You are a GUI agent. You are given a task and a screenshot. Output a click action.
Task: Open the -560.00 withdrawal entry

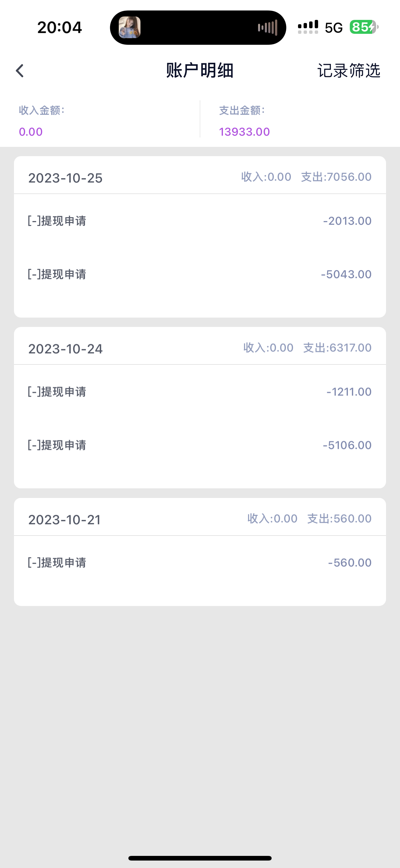(x=200, y=563)
